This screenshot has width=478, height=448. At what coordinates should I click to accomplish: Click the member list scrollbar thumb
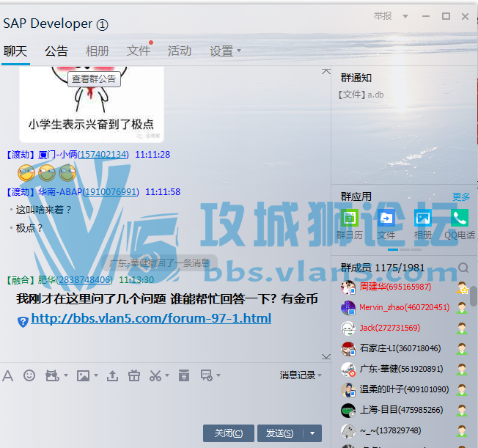(473, 295)
